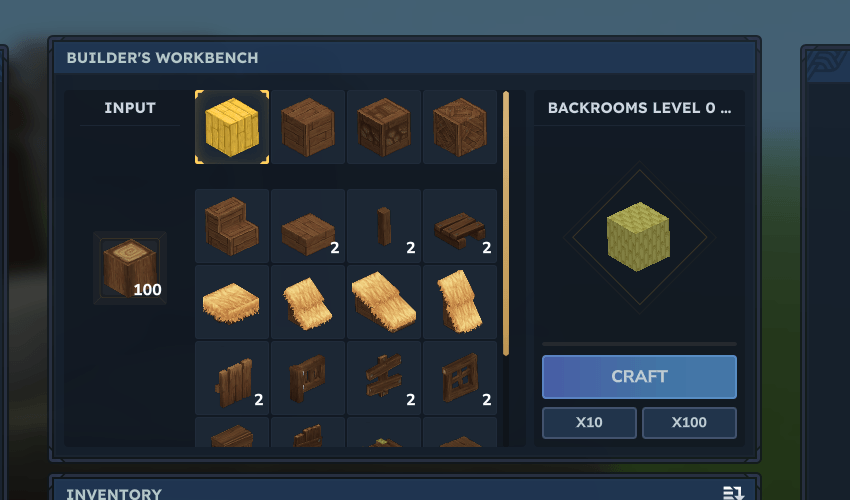This screenshot has width=850, height=500.
Task: Choose the wooden signpost recipe
Action: [384, 378]
